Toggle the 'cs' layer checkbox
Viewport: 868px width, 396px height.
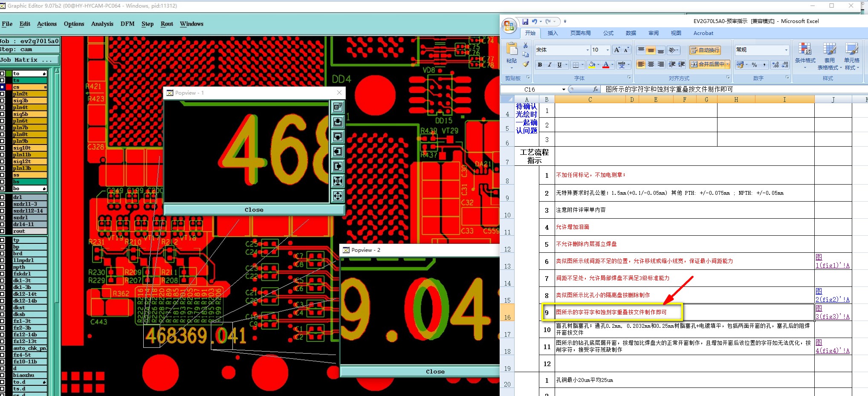point(2,87)
